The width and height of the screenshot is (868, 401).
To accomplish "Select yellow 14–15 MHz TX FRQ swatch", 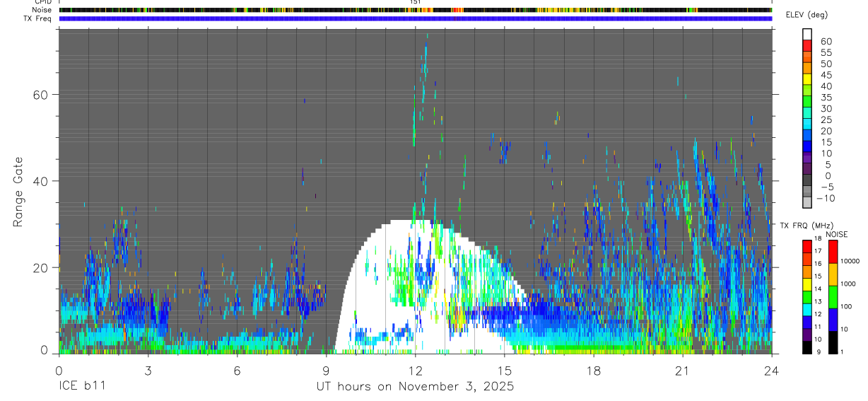I will click(807, 284).
